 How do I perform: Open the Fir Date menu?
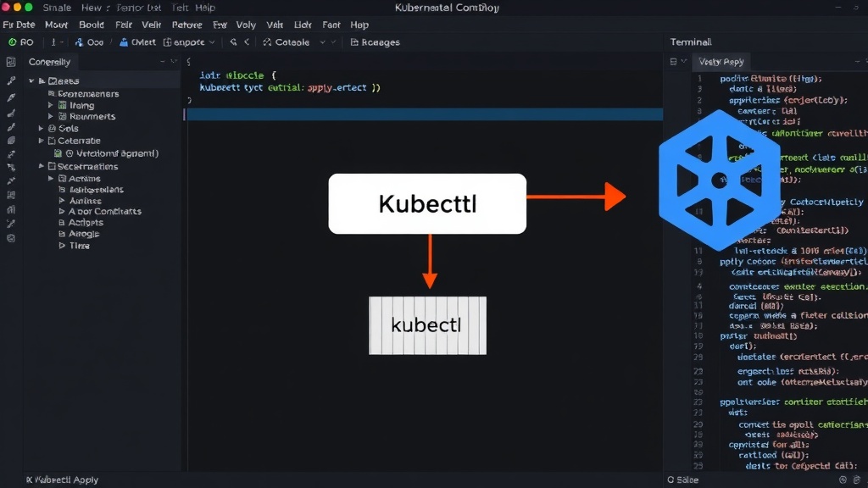point(19,25)
